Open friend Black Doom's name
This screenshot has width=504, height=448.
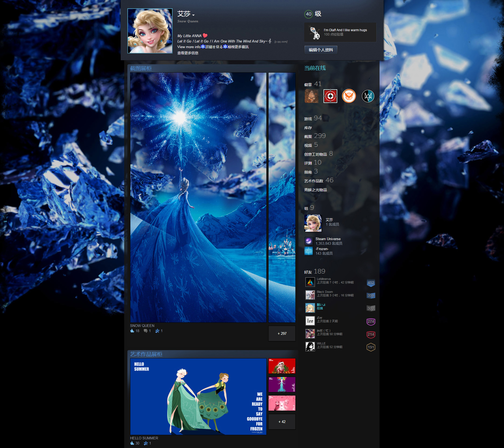click(x=325, y=292)
